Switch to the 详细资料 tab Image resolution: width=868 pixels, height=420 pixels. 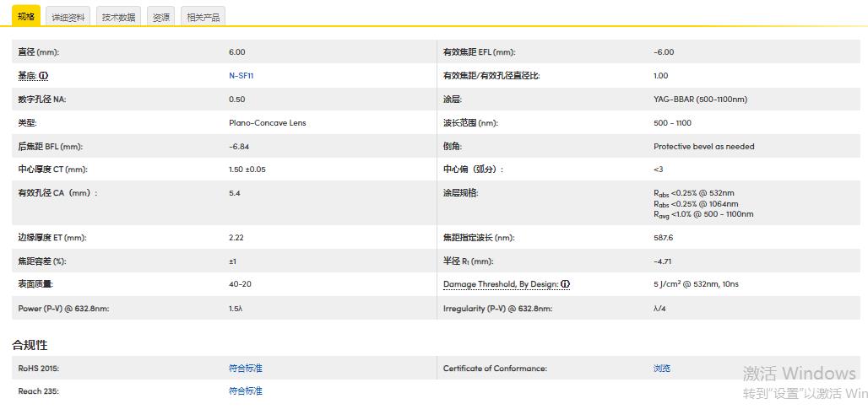coord(68,17)
